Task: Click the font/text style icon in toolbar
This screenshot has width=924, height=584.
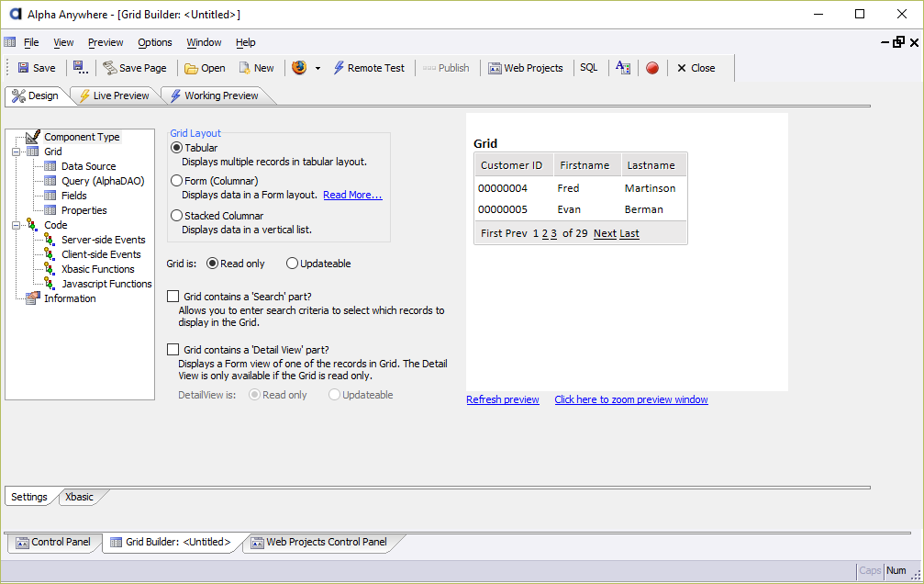Action: pyautogui.click(x=623, y=68)
